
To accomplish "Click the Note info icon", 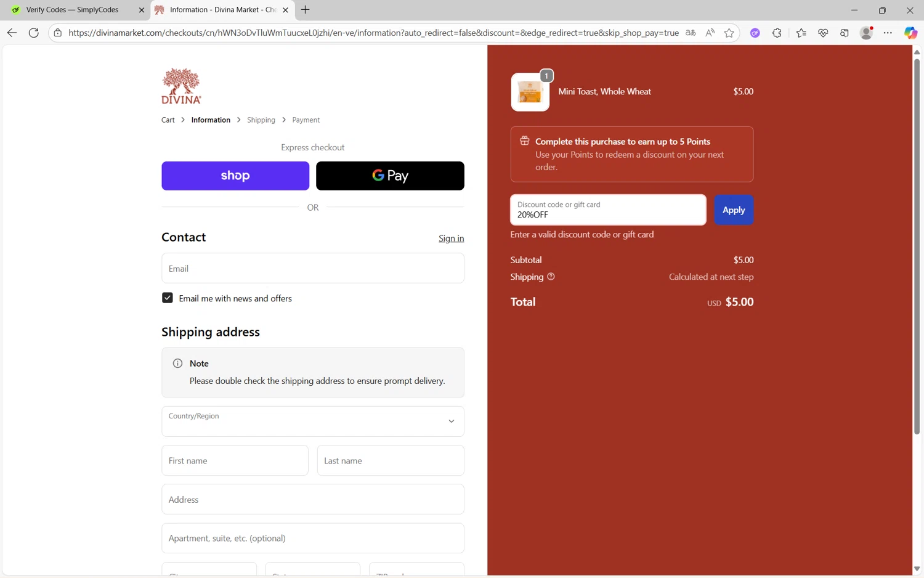I will (x=177, y=363).
